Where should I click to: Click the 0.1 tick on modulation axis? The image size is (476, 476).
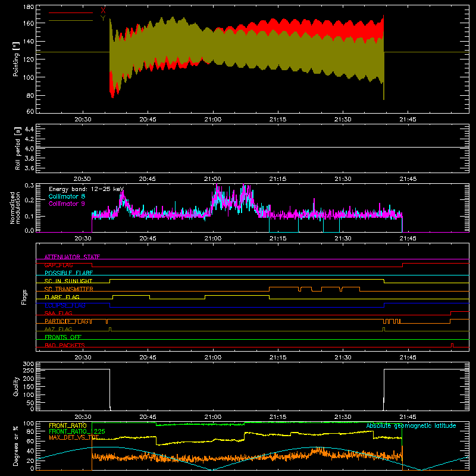coord(29,217)
